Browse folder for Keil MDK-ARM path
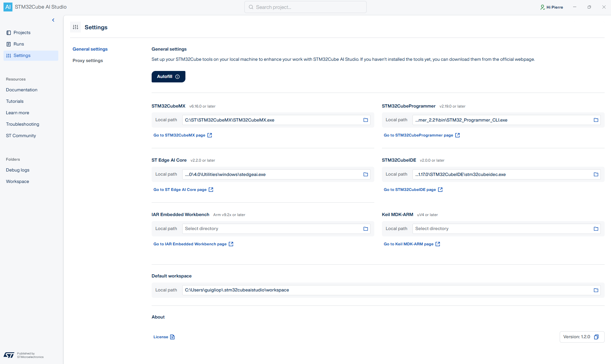 click(596, 229)
